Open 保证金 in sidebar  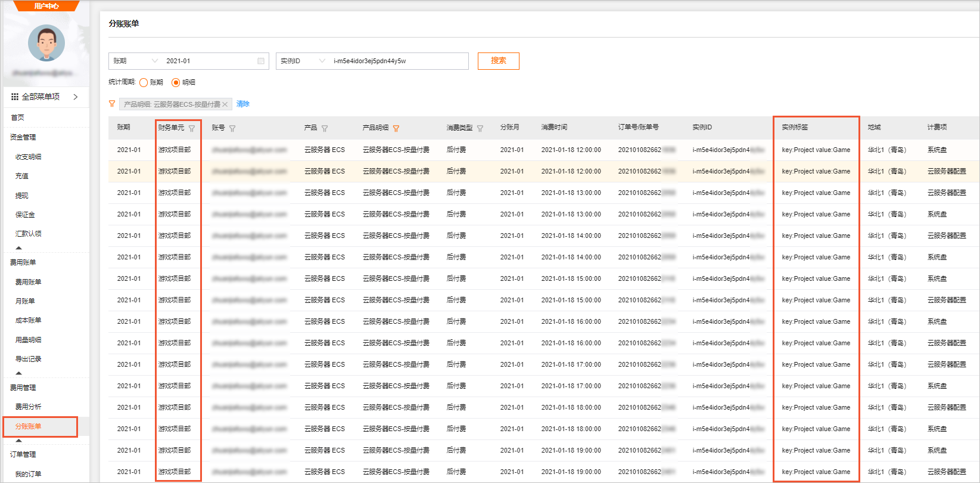click(x=25, y=215)
